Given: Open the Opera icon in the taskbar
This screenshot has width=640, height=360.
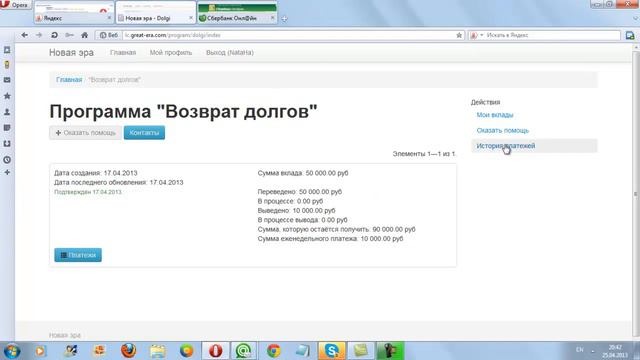Looking at the screenshot, I should pyautogui.click(x=215, y=351).
